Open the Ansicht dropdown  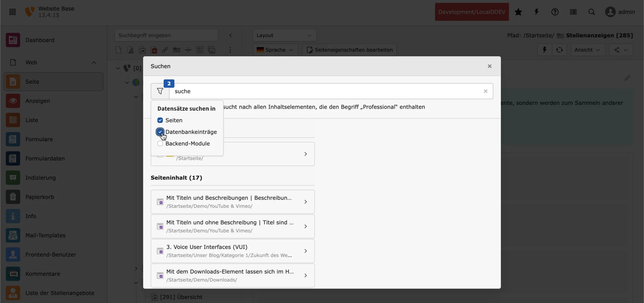588,50
